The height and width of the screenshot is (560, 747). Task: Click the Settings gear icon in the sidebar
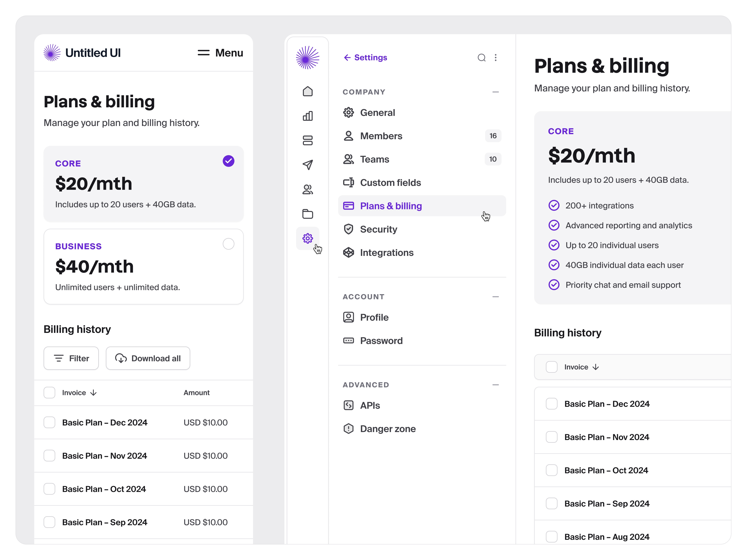tap(308, 238)
